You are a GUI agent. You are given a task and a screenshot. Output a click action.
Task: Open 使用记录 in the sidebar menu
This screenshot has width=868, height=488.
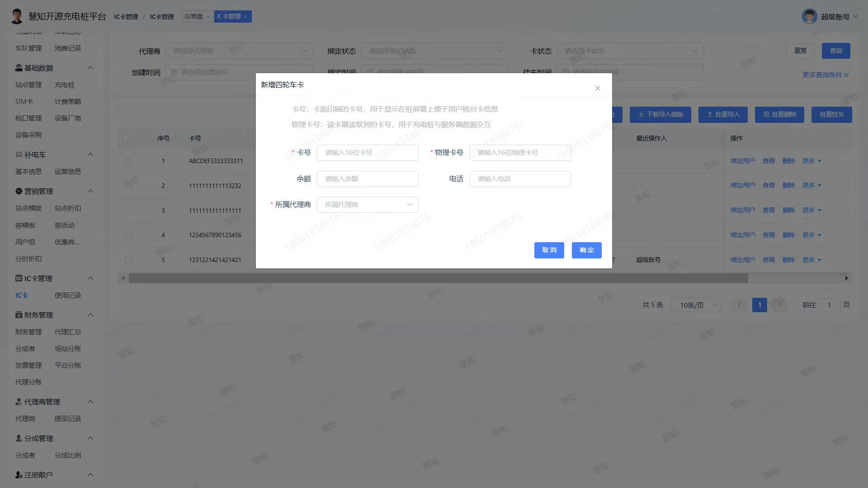[x=68, y=296]
